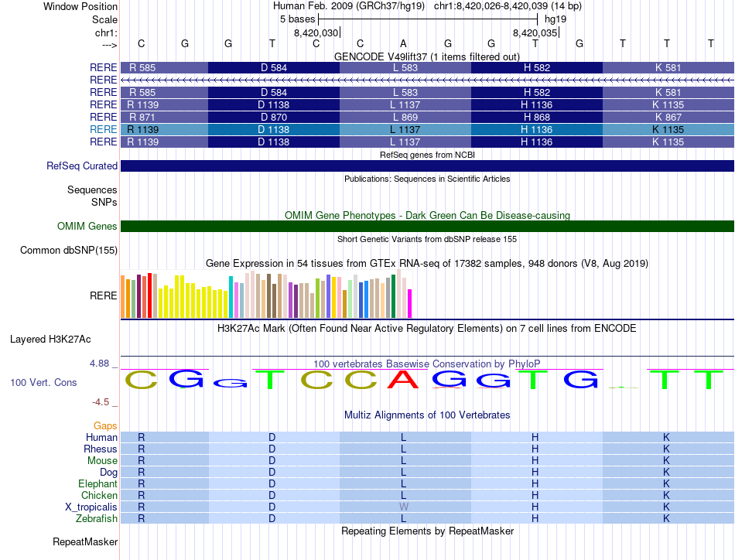Click the 8,420,035 ruler position

tap(535, 32)
